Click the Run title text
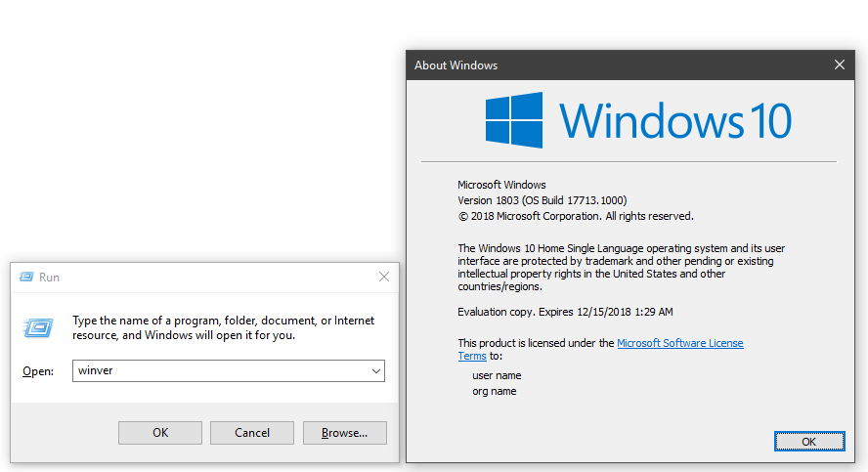The image size is (868, 472). point(49,278)
